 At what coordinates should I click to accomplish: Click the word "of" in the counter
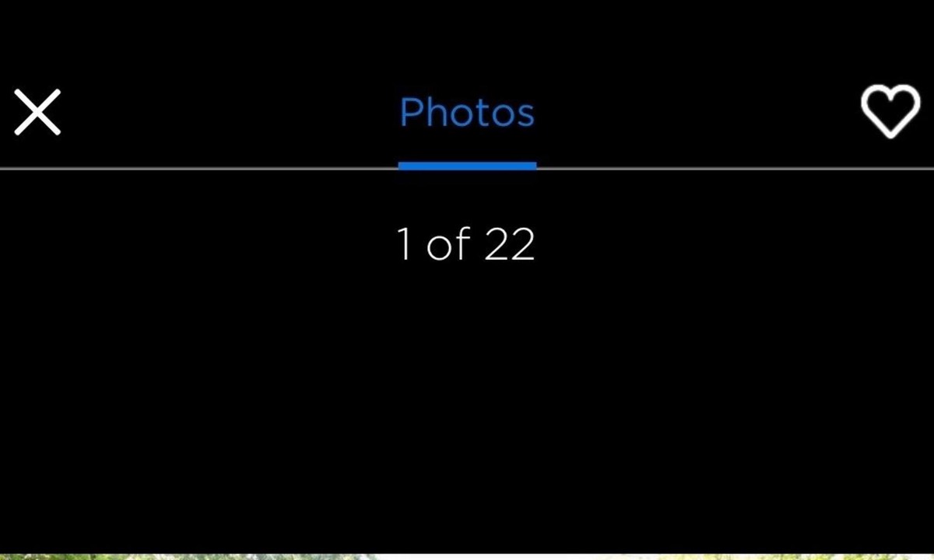click(449, 243)
